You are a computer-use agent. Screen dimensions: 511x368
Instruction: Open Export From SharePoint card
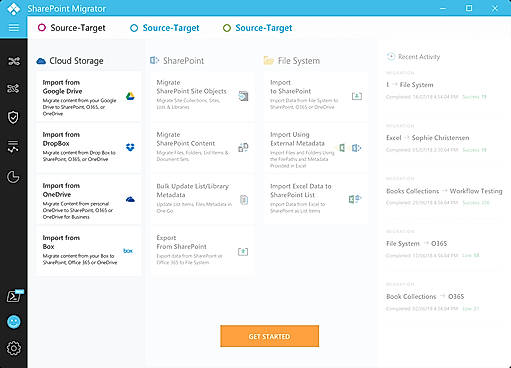(202, 251)
